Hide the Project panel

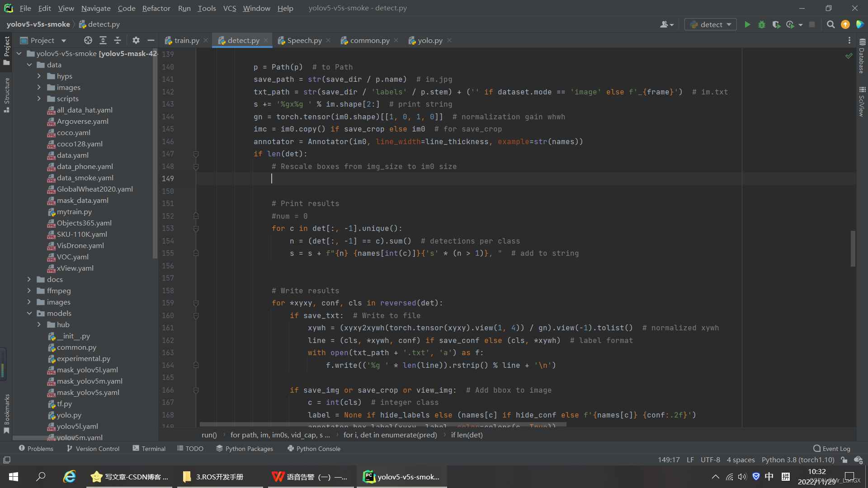coord(151,40)
